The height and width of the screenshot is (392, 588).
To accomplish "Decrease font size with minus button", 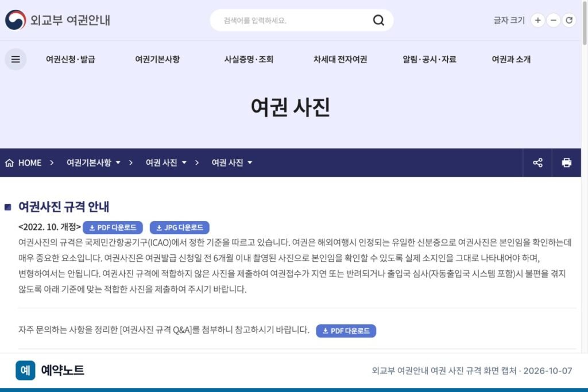I will tap(553, 20).
